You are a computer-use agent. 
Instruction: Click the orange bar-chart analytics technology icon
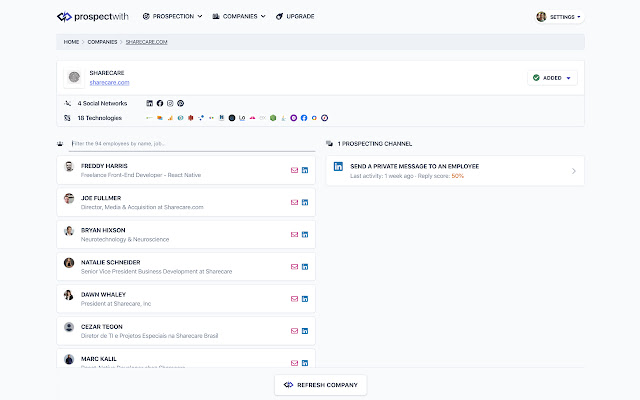click(170, 118)
